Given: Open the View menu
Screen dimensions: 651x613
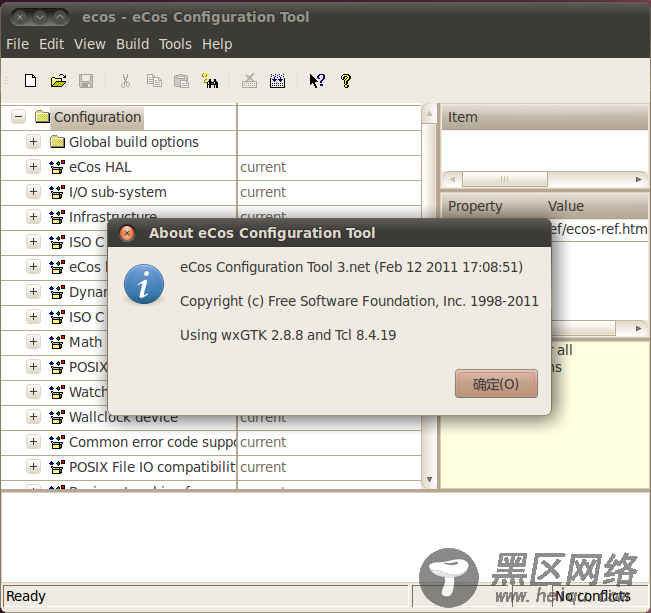Looking at the screenshot, I should point(90,44).
